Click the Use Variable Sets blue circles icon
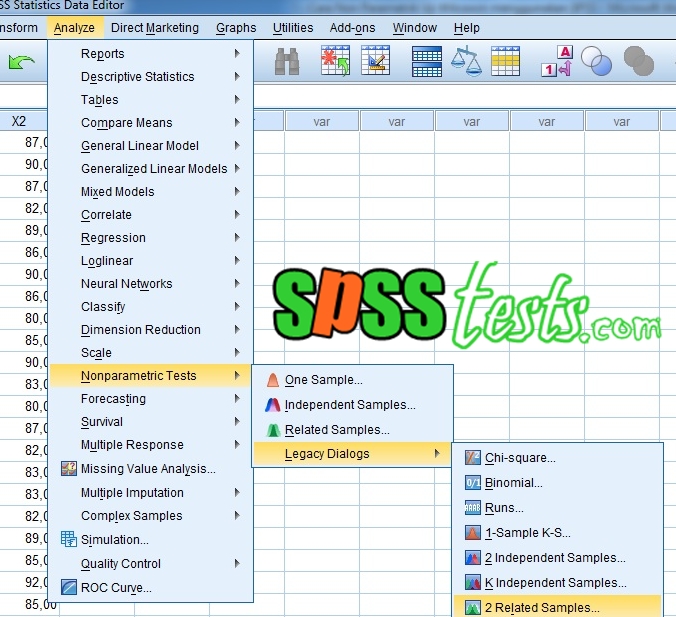The height and width of the screenshot is (617, 676). 596,61
